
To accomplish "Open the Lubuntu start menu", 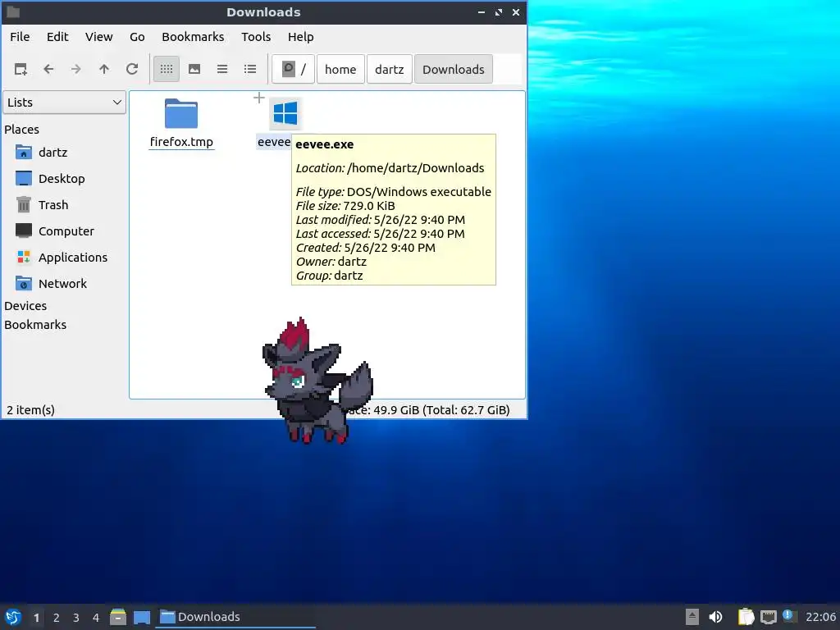I will pos(13,617).
